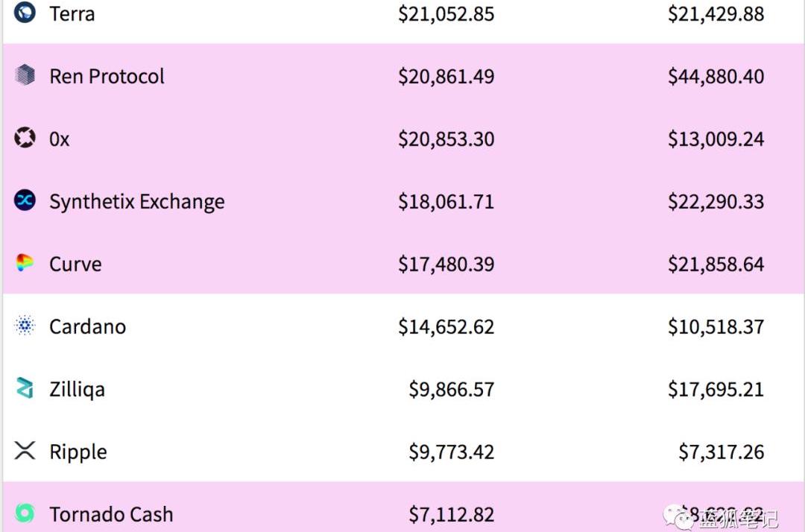
Task: Click the Zilliqa name text
Action: (77, 389)
